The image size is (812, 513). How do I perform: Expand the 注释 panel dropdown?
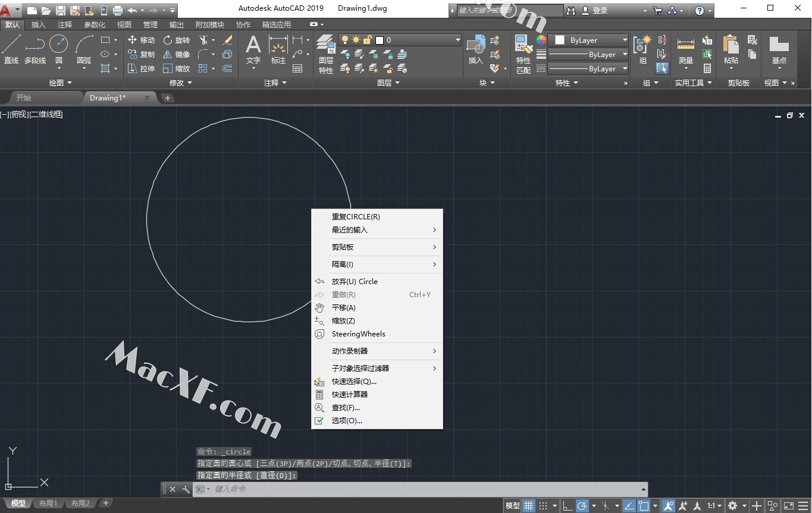(275, 83)
